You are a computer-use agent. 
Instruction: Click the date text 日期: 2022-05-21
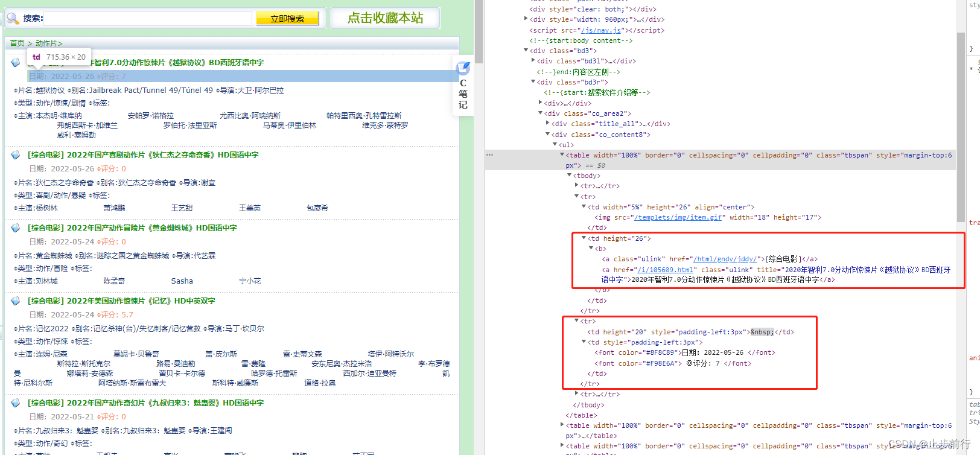tap(62, 417)
